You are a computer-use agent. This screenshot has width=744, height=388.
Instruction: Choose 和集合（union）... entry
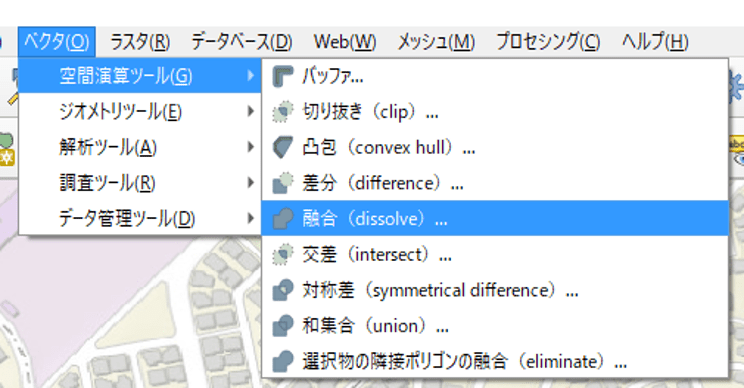coord(495,325)
